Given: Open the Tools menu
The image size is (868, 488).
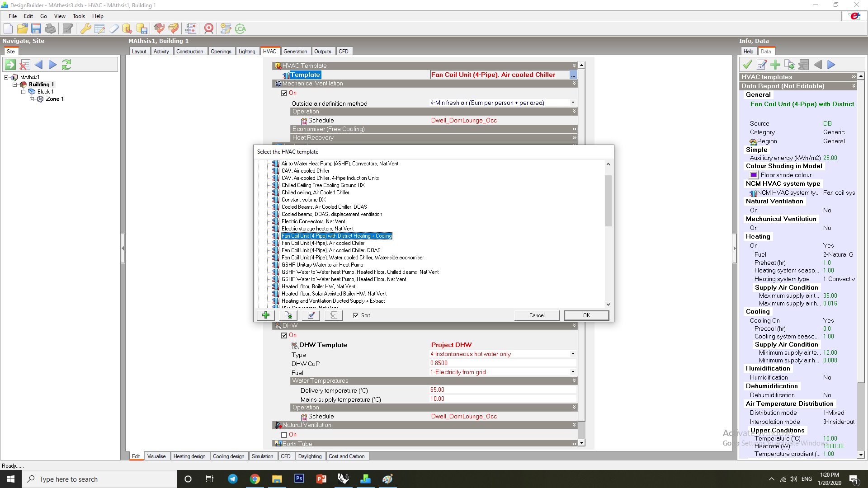Looking at the screenshot, I should (x=79, y=16).
